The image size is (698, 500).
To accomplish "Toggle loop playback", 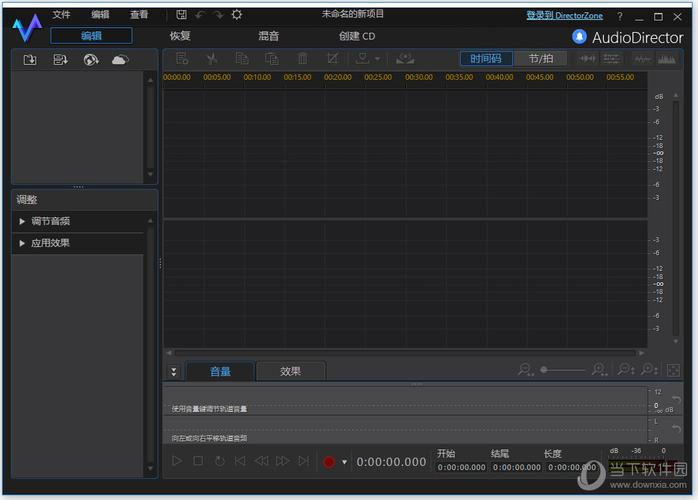I will pos(219,461).
